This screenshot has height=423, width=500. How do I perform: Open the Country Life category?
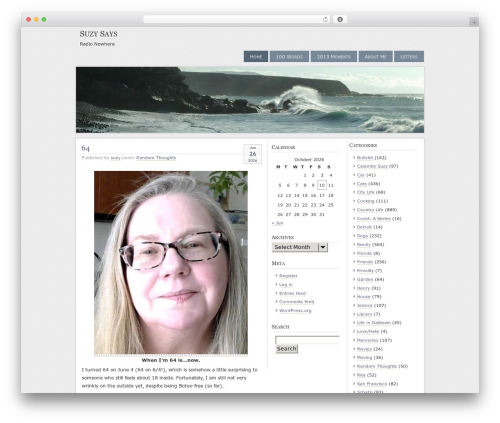tap(370, 210)
